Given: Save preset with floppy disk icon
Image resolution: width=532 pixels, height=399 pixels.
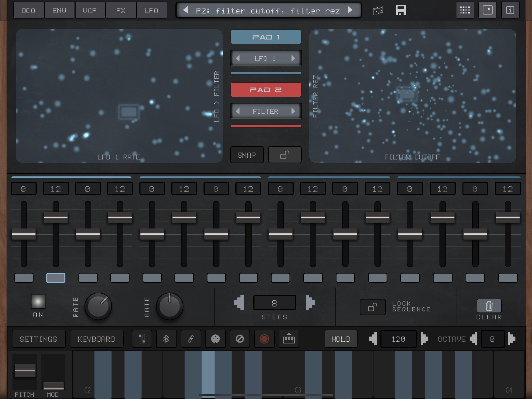Looking at the screenshot, I should coord(401,10).
